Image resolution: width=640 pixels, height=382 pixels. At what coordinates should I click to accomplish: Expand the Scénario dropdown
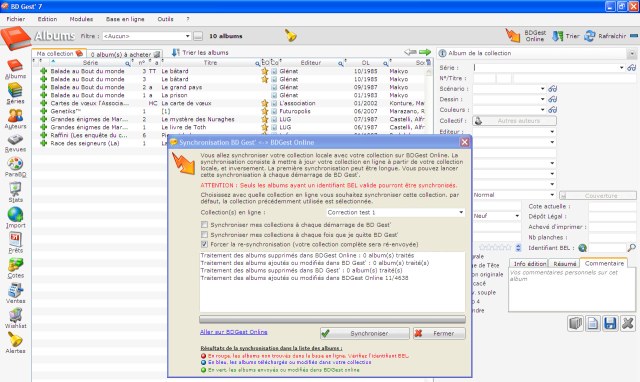[542, 89]
